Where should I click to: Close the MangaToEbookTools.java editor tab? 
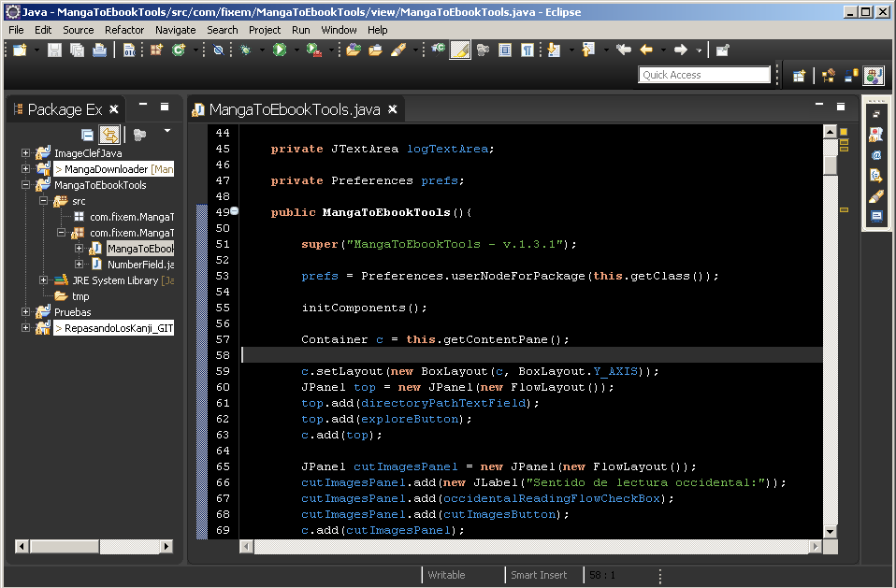click(393, 109)
